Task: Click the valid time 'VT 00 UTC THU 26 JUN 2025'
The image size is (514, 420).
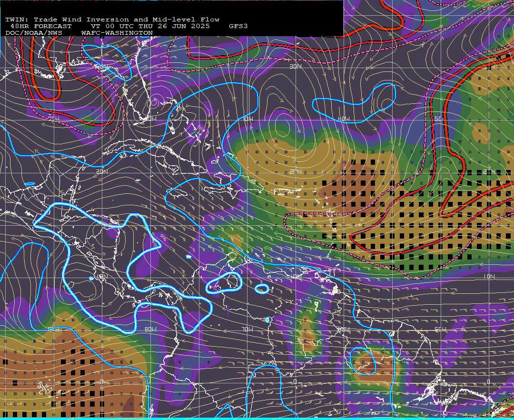Action: (150, 26)
